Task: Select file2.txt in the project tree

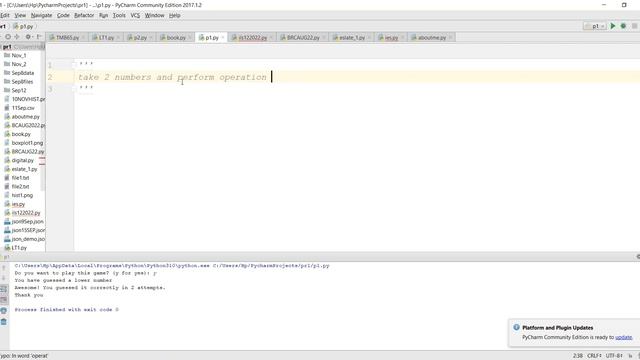Action: pos(20,187)
